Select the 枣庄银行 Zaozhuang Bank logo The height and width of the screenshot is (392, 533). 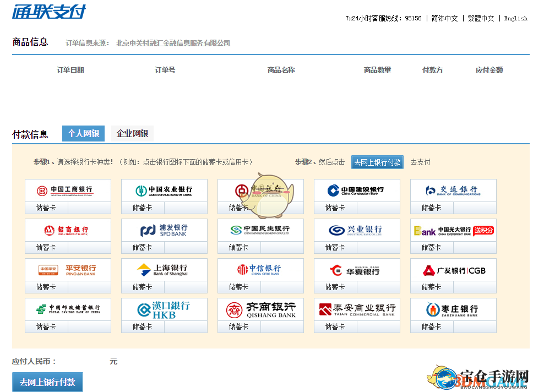coord(453,309)
